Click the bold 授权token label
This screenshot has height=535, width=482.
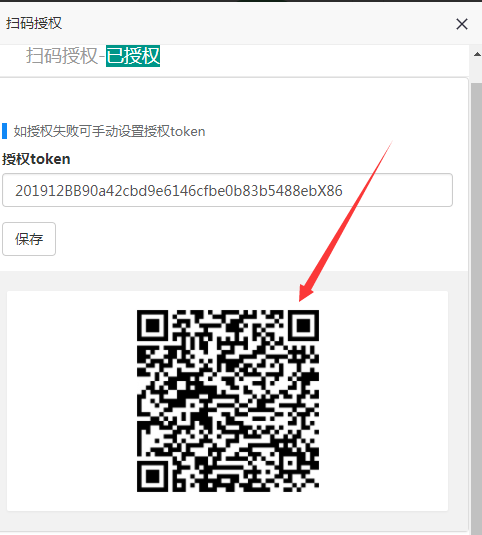(36, 159)
